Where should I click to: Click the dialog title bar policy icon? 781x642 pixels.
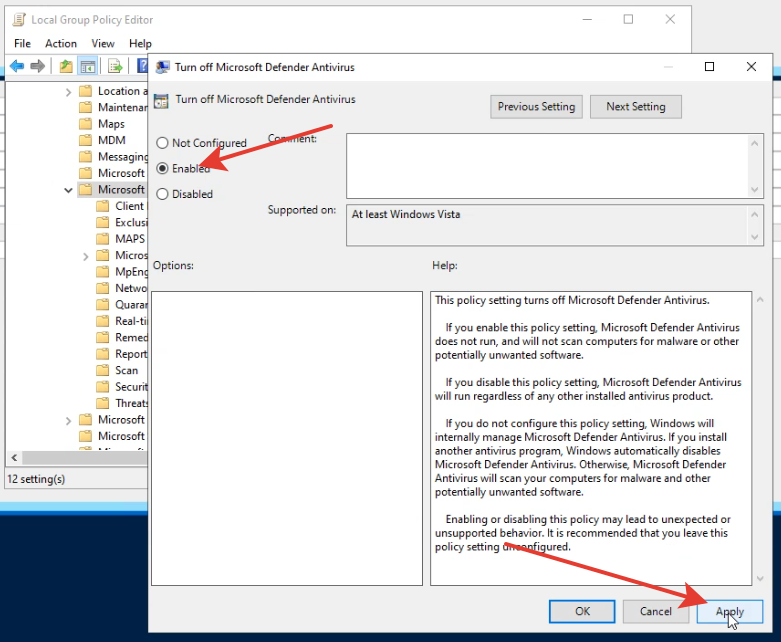(x=162, y=67)
